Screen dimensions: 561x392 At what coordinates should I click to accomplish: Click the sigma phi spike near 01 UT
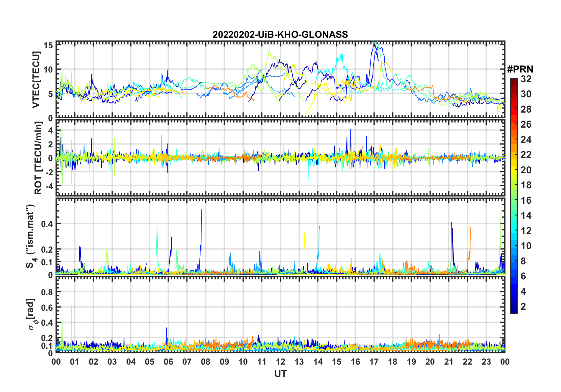71,307
